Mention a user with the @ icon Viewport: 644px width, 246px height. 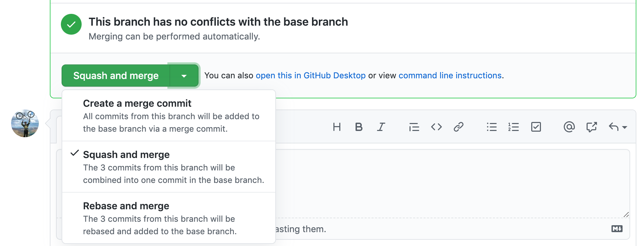(569, 127)
